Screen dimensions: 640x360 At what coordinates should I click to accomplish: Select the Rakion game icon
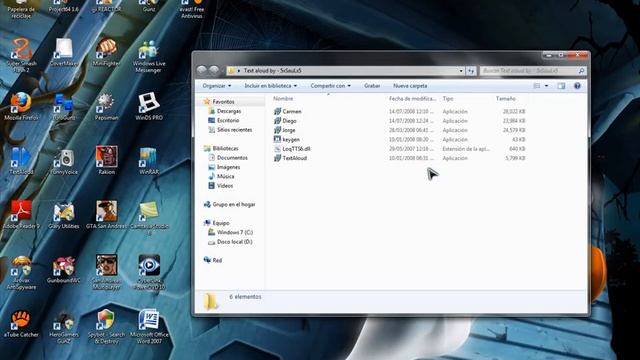pos(106,160)
